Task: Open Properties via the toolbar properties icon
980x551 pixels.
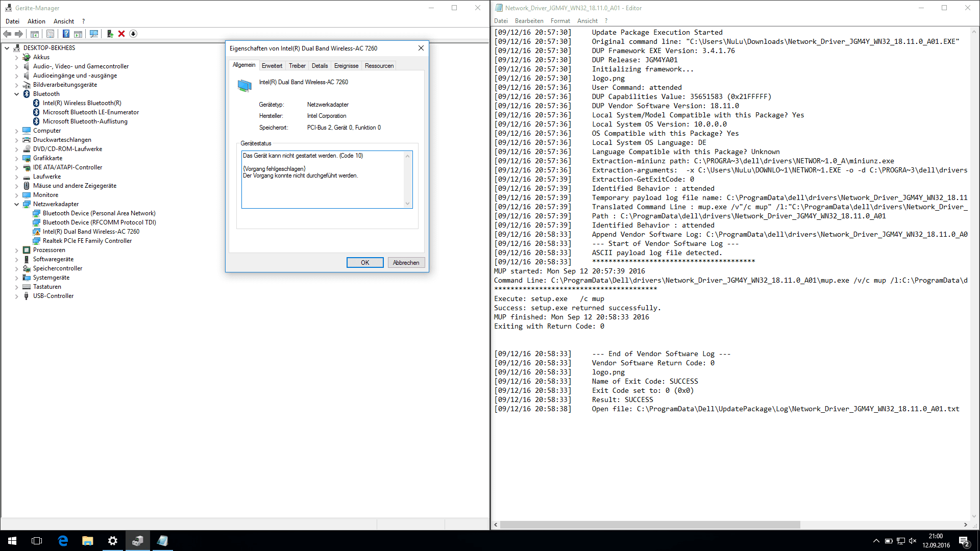Action: [x=50, y=34]
